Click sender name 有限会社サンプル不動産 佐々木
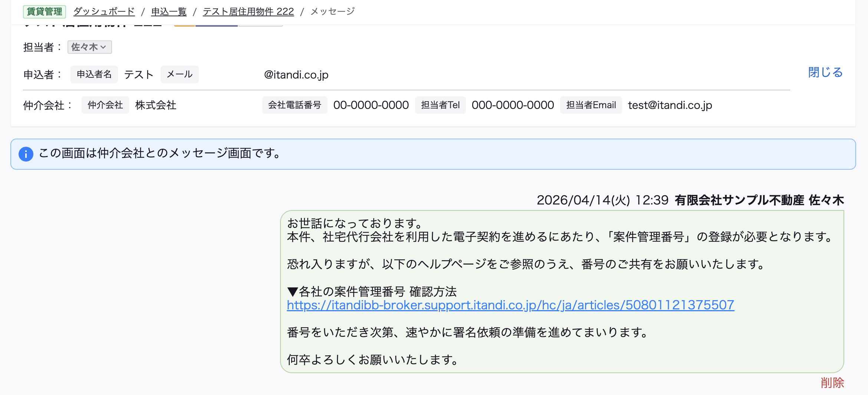Viewport: 868px width, 395px height. (759, 200)
